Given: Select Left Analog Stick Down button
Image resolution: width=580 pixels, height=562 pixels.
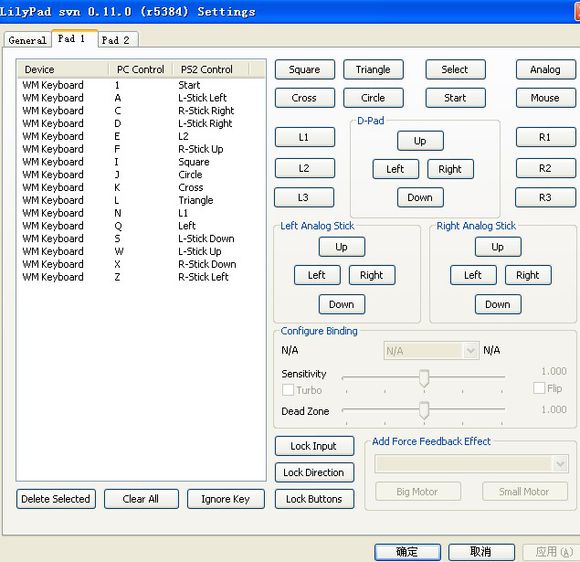Looking at the screenshot, I should (x=342, y=304).
